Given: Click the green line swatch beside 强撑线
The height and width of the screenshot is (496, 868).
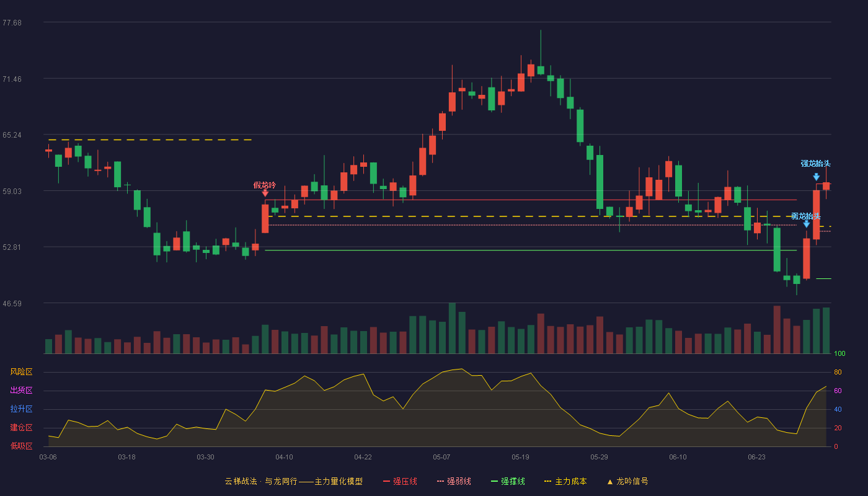Looking at the screenshot, I should (x=495, y=481).
